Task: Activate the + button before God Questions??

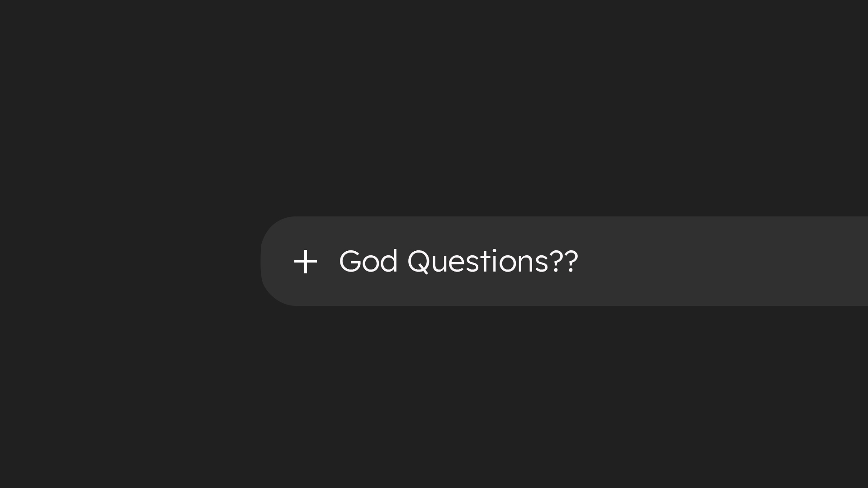Action: point(306,262)
